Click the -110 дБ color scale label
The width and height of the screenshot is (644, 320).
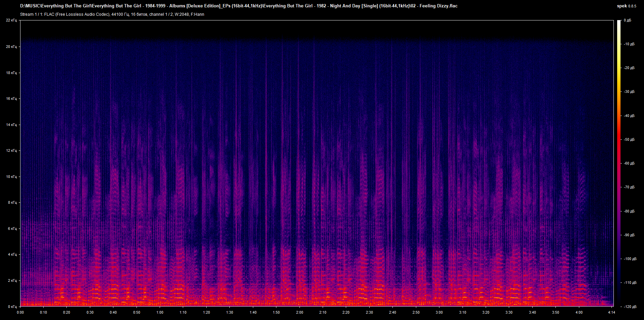pos(630,282)
